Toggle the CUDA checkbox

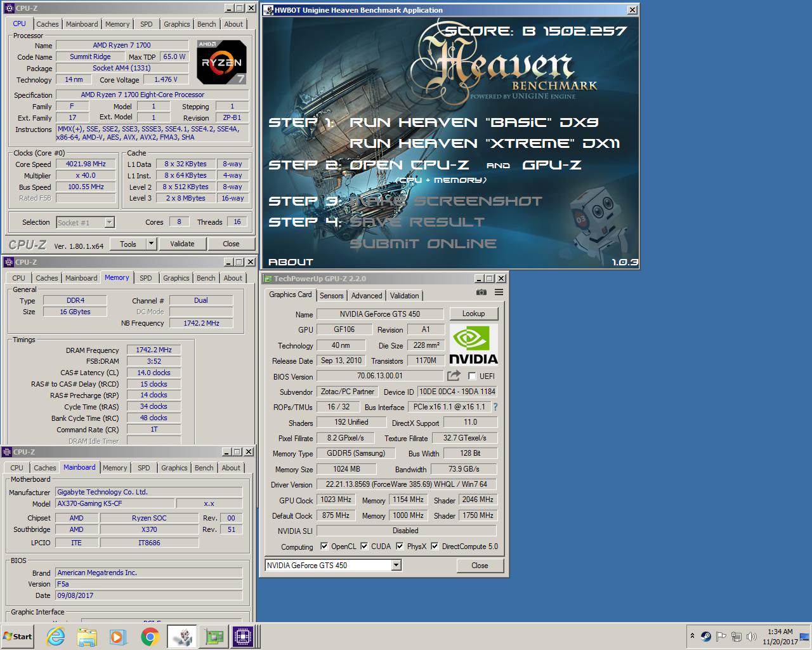(364, 546)
